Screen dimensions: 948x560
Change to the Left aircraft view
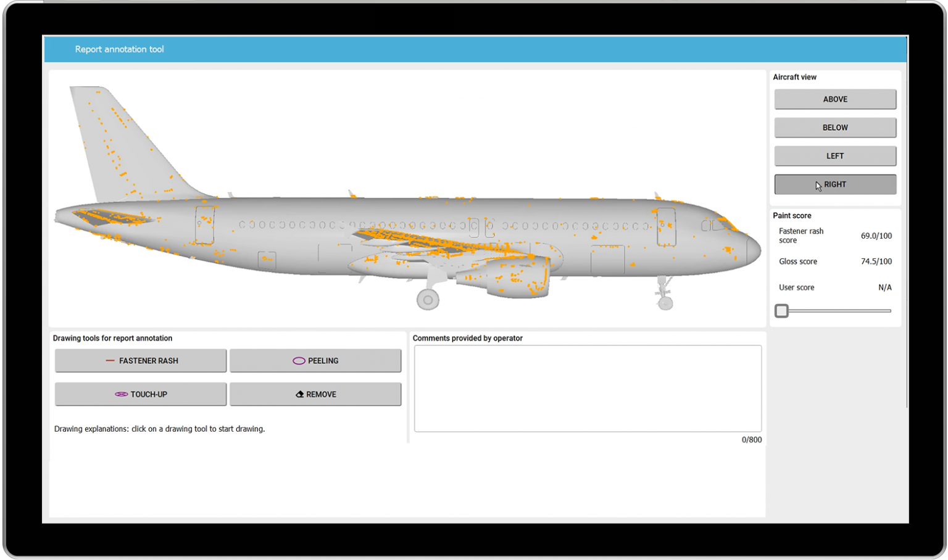click(835, 156)
